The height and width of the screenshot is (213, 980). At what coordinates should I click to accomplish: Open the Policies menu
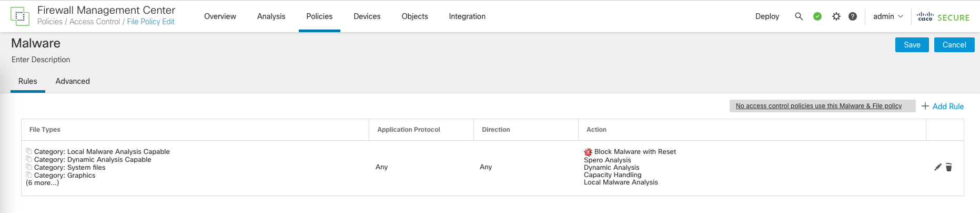tap(319, 16)
